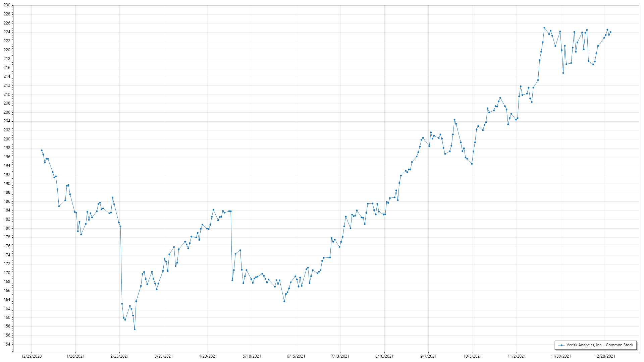
Task: Click the 180 y-axis tick label
Action: (7, 228)
